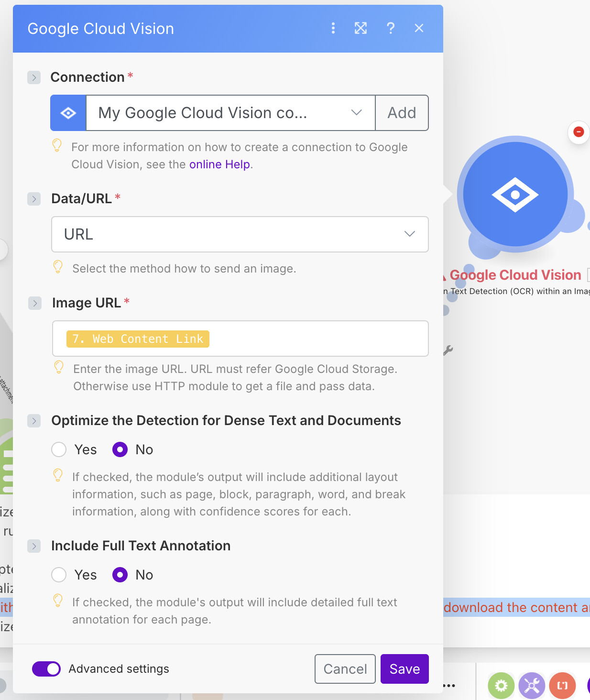Click the red minus error badge on module
The image size is (590, 700).
pyautogui.click(x=579, y=131)
